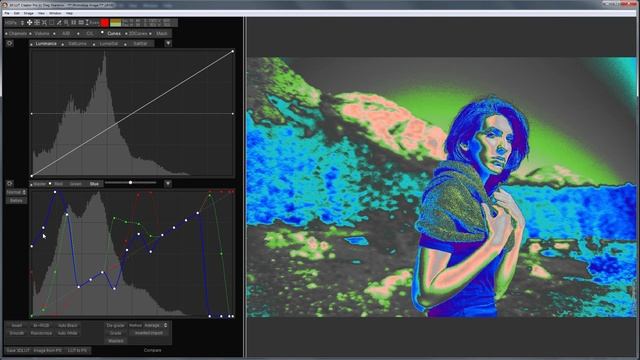Screen dimensions: 640x360
Task: Switch to the Channels tab
Action: (18, 33)
